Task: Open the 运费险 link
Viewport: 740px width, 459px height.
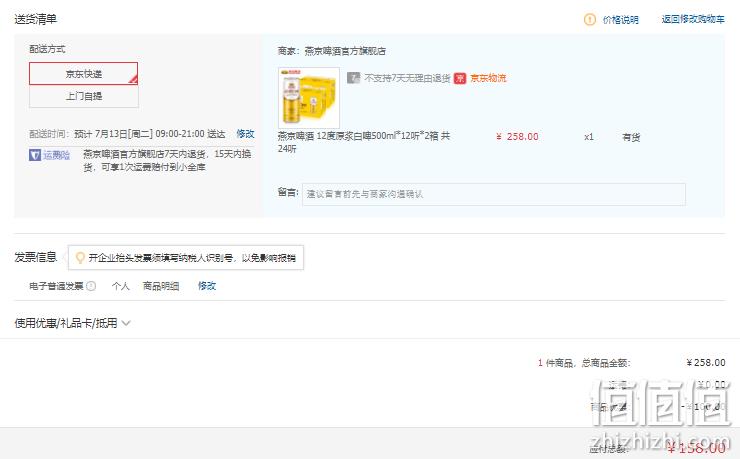Action: [57, 155]
